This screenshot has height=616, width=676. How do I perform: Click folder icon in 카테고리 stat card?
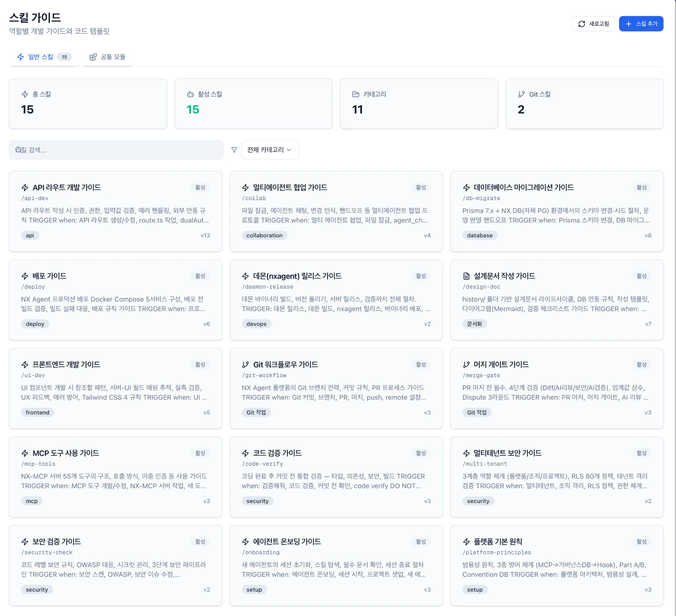coord(356,94)
